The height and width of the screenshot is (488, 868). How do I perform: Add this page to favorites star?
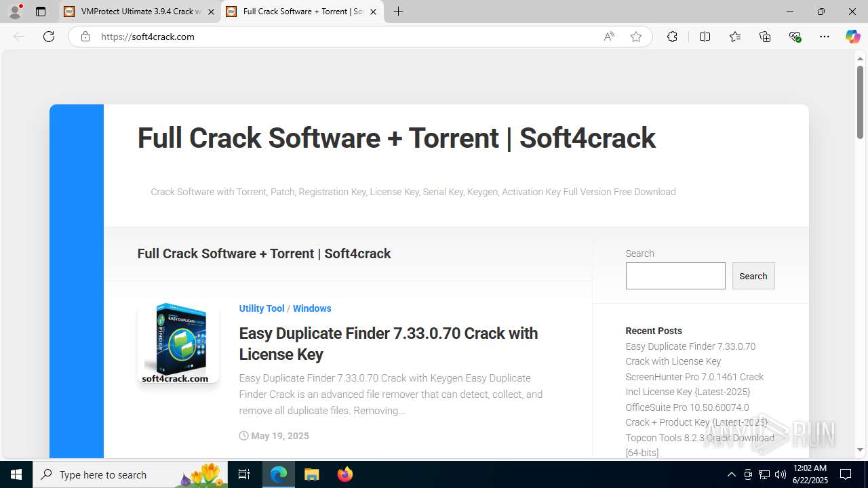point(636,37)
